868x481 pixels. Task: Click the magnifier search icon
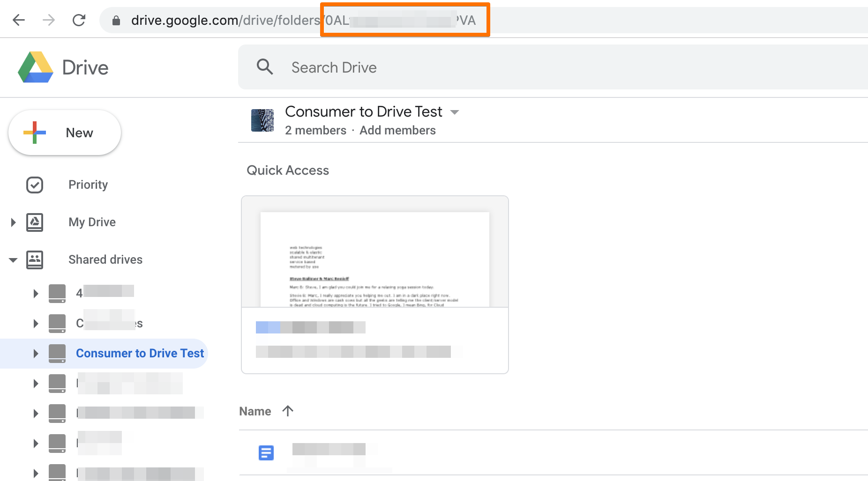tap(265, 67)
